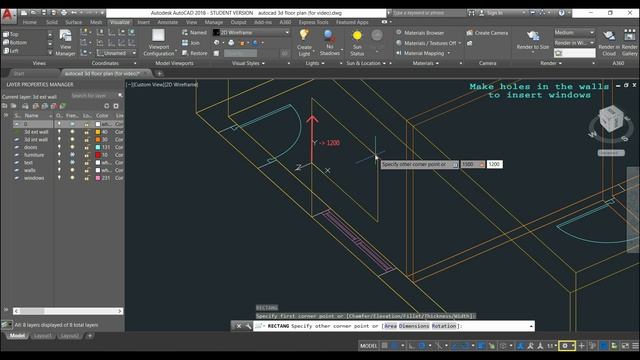Click the Dimensions command option
Screen dimensions: 640x360
click(x=414, y=326)
